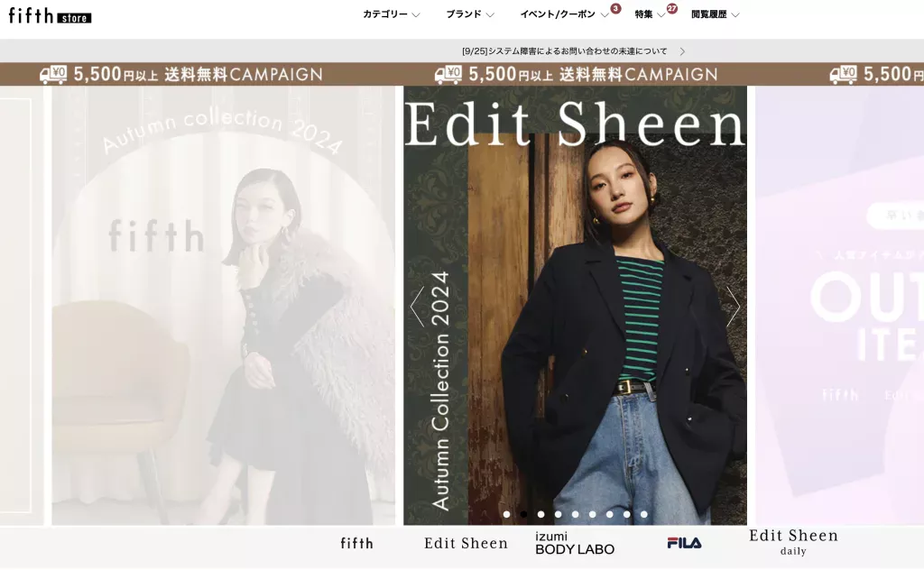Open the 閲覧履歴 menu
924x570 pixels.
click(715, 14)
